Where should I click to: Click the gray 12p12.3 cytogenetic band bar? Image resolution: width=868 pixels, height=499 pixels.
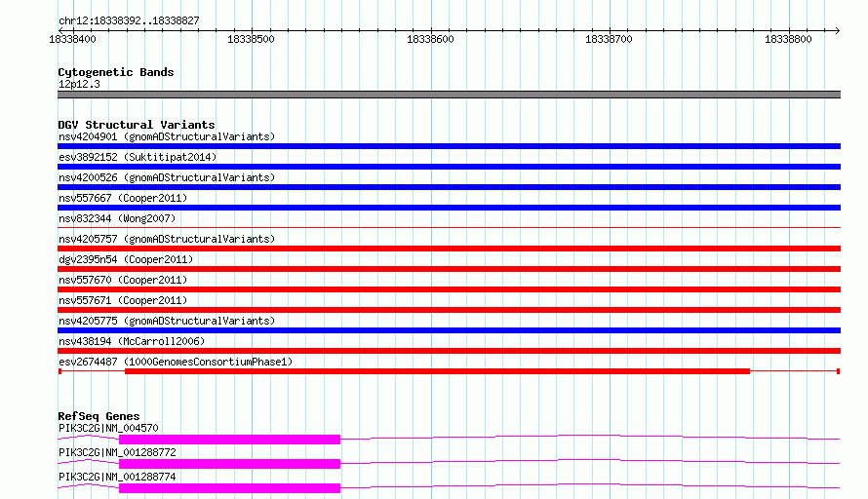(449, 95)
